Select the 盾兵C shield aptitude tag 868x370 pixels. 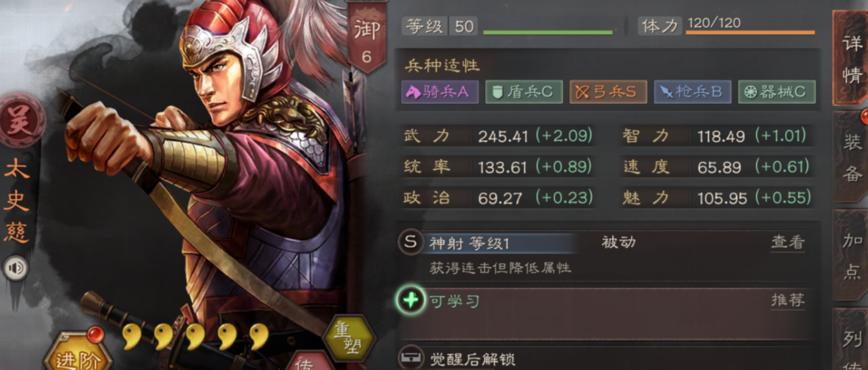point(524,91)
